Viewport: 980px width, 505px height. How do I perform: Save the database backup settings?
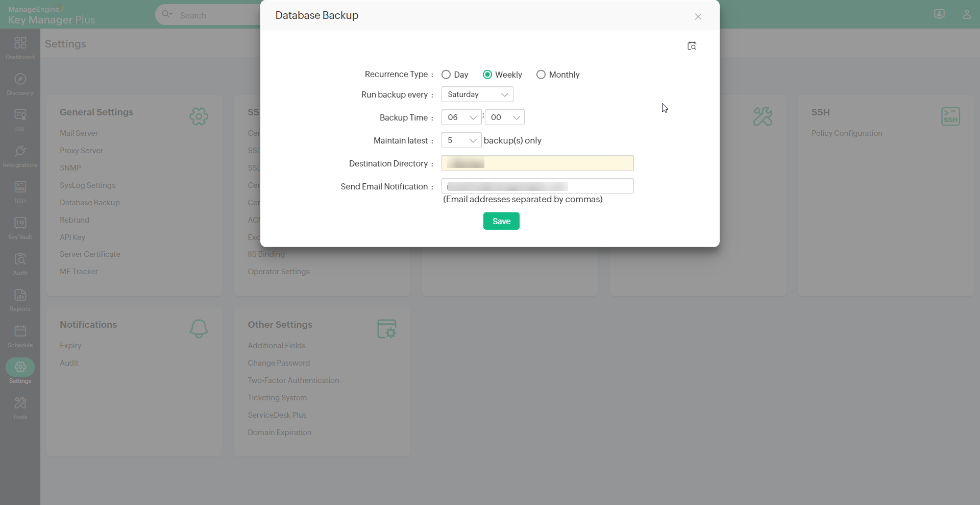[501, 221]
